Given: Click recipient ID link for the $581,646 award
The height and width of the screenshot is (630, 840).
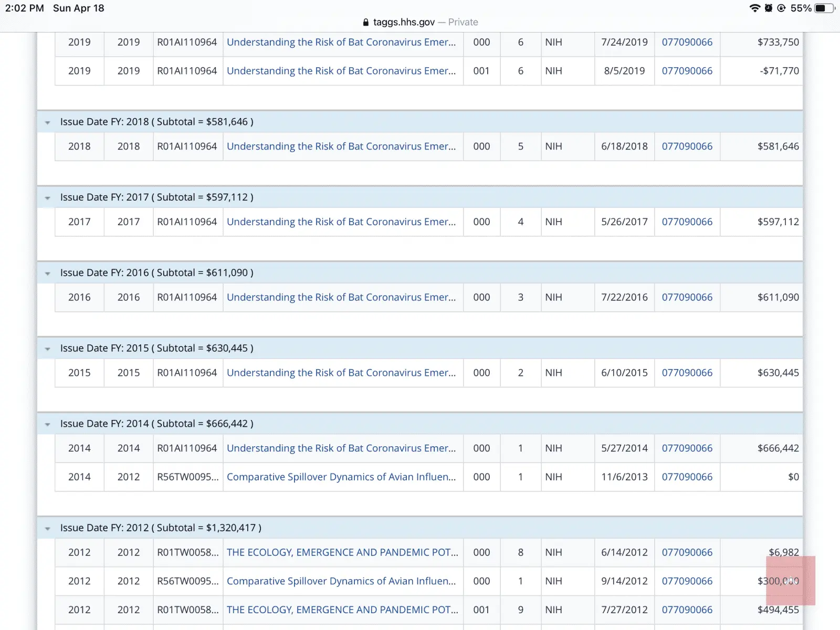Looking at the screenshot, I should point(687,146).
